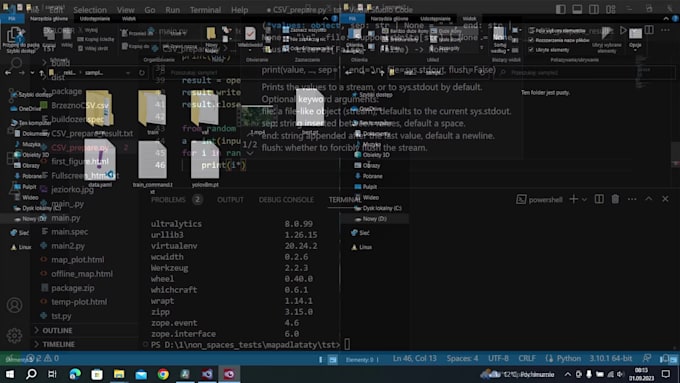Click the CRLF line ending status item
This screenshot has width=680, height=383.
tap(527, 358)
